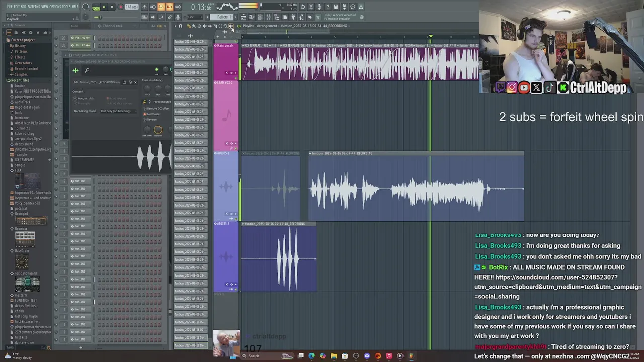
Task: Open the OPTIONS menu
Action: pos(55,7)
